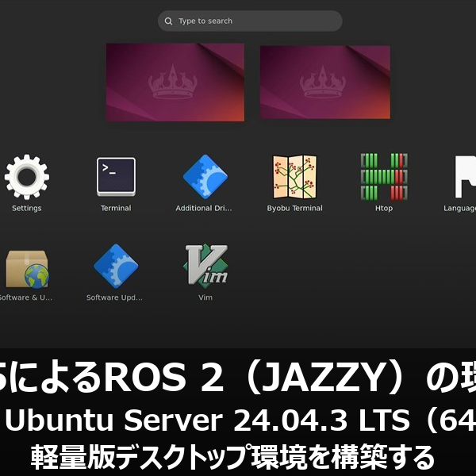Viewport: 476px width, 476px height.
Task: Launch the Software & Updates box icon
Action: 27,266
